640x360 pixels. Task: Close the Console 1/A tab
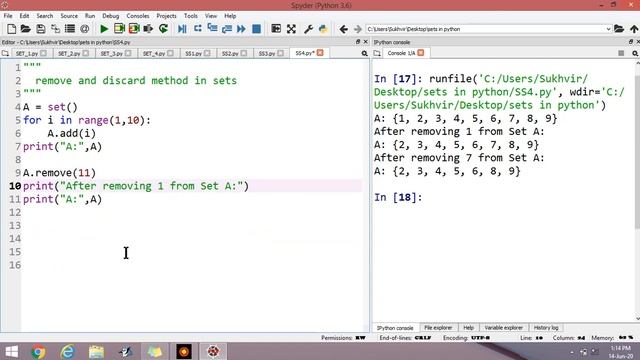point(421,53)
